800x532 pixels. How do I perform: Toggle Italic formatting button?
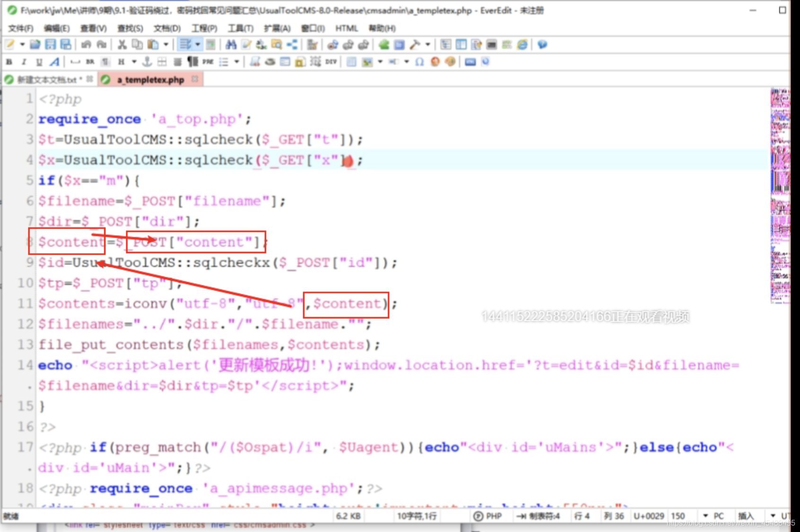(x=24, y=61)
